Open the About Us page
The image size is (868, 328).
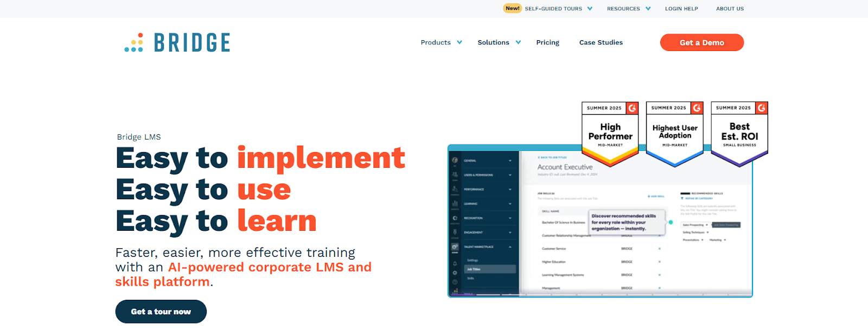click(x=730, y=9)
